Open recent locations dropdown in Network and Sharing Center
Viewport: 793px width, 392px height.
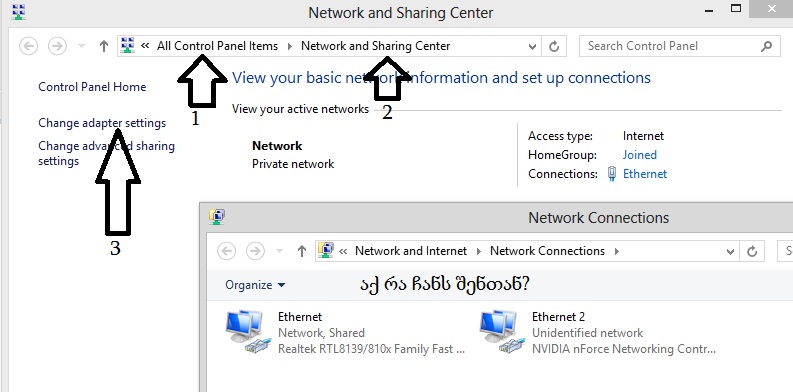(x=81, y=47)
